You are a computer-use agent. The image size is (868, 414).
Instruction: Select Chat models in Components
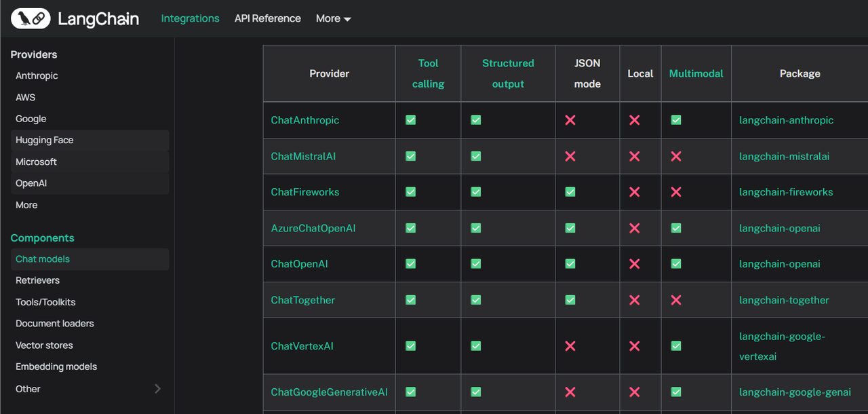tap(90, 259)
